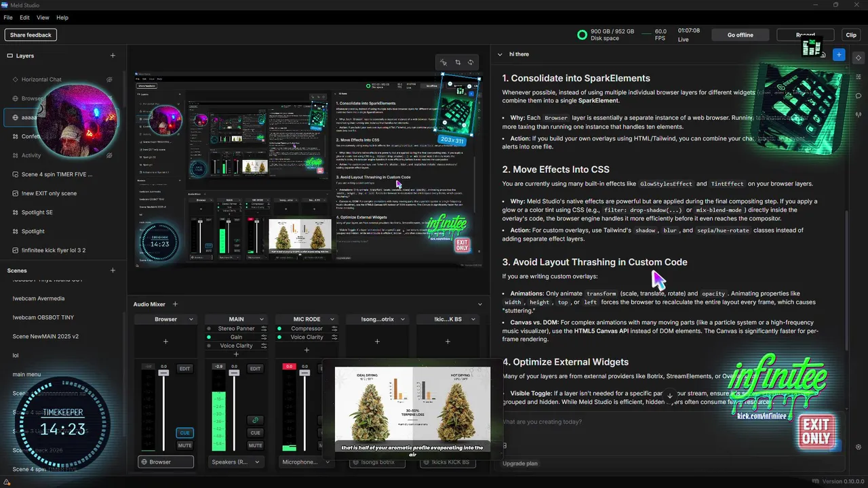Screen dimensions: 868x488
Task: Toggle the Compressor effect on MIC RODE
Action: coord(280,329)
